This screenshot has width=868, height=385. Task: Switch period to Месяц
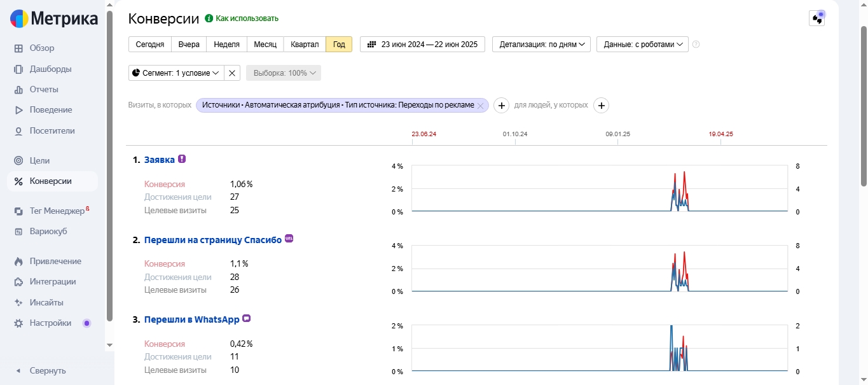(x=265, y=45)
